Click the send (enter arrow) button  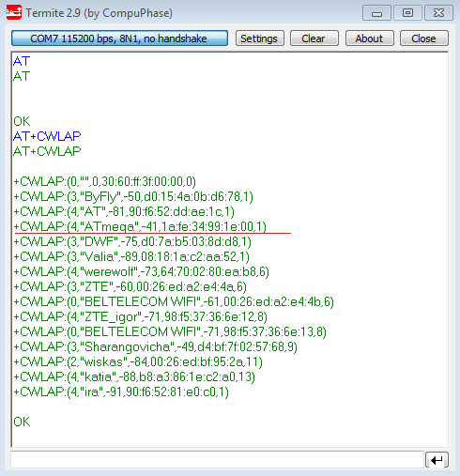(x=437, y=460)
